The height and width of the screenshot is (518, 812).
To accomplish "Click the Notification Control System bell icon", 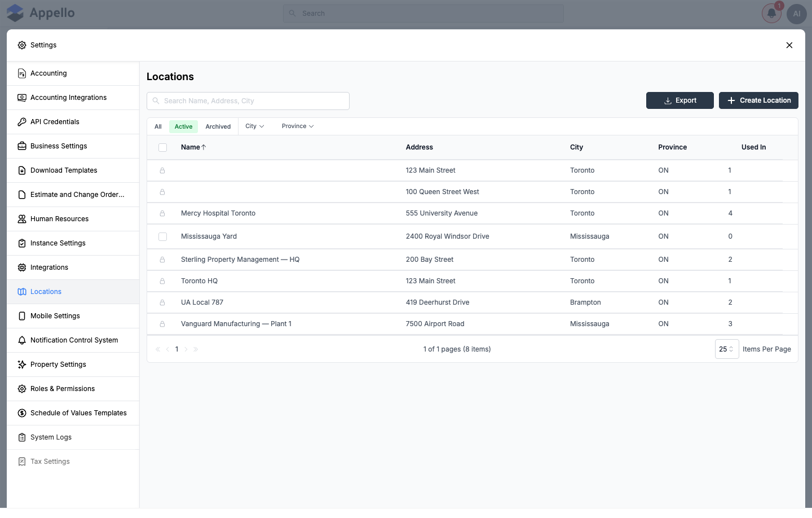I will pos(22,340).
